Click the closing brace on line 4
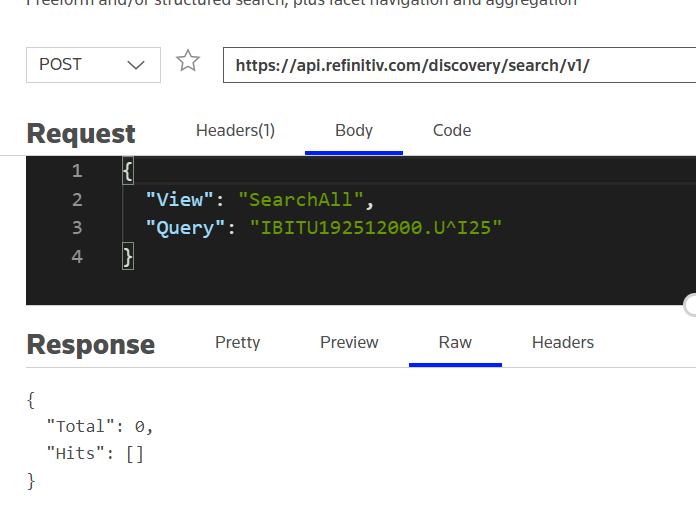 point(128,257)
